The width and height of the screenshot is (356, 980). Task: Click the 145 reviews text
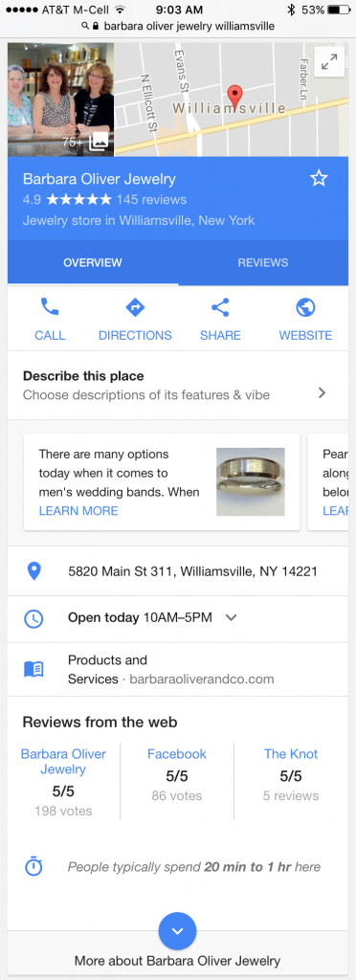point(151,200)
